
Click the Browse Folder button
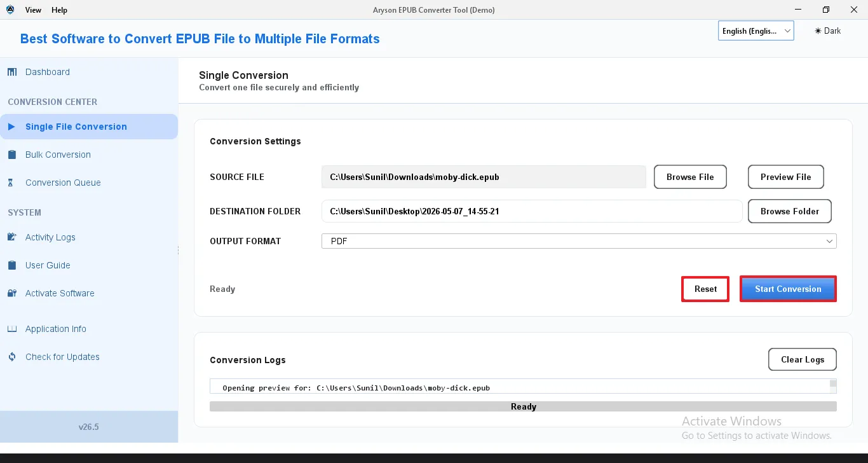click(x=790, y=211)
